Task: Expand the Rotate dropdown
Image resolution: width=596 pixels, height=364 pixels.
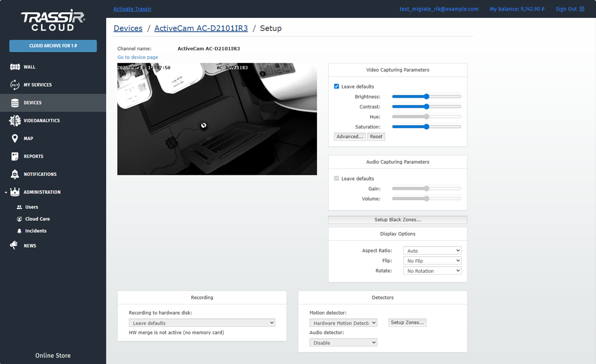Action: tap(432, 271)
